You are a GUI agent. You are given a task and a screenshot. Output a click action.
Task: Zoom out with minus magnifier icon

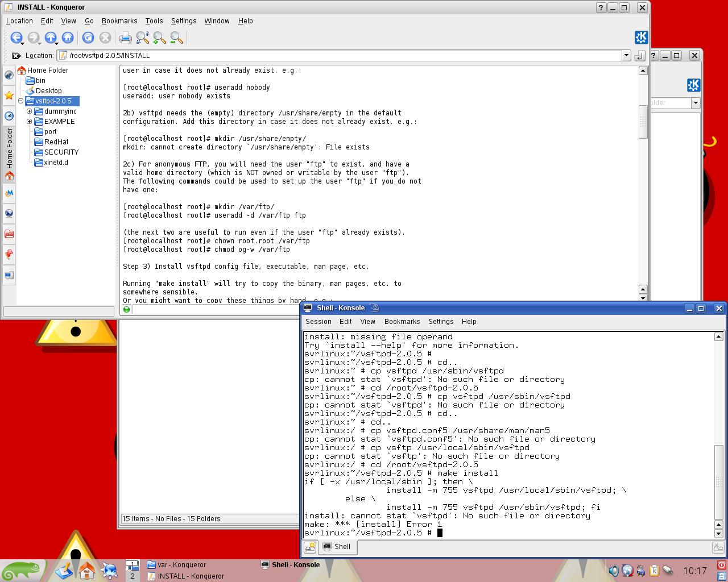177,38
